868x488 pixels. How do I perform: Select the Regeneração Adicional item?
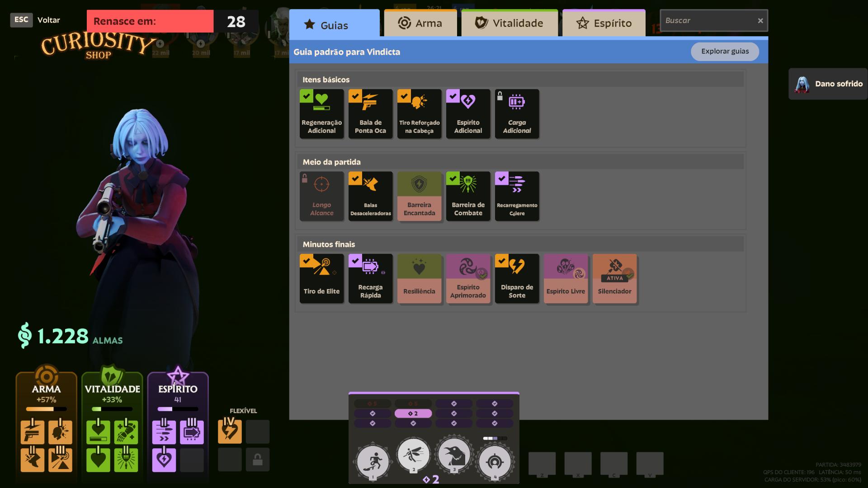321,114
